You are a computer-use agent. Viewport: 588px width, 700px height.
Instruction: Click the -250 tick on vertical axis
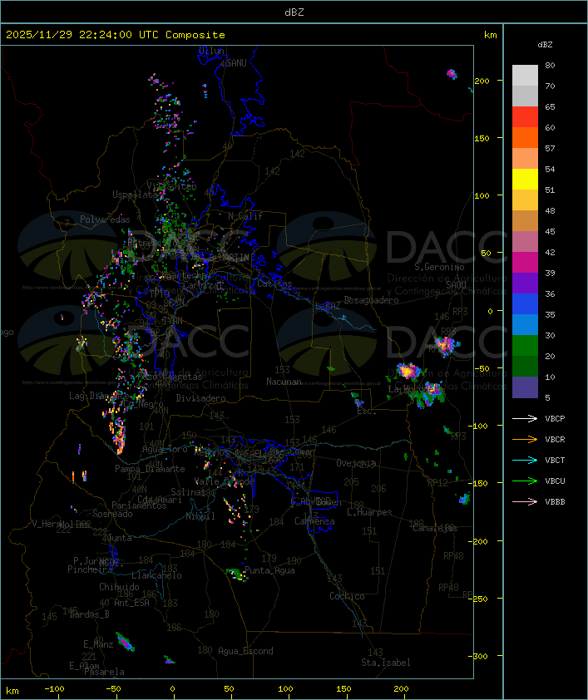(x=480, y=599)
